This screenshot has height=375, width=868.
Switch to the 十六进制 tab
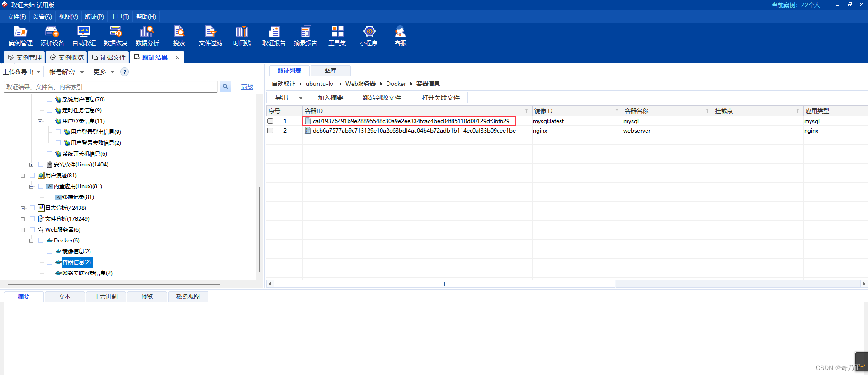pyautogui.click(x=105, y=297)
